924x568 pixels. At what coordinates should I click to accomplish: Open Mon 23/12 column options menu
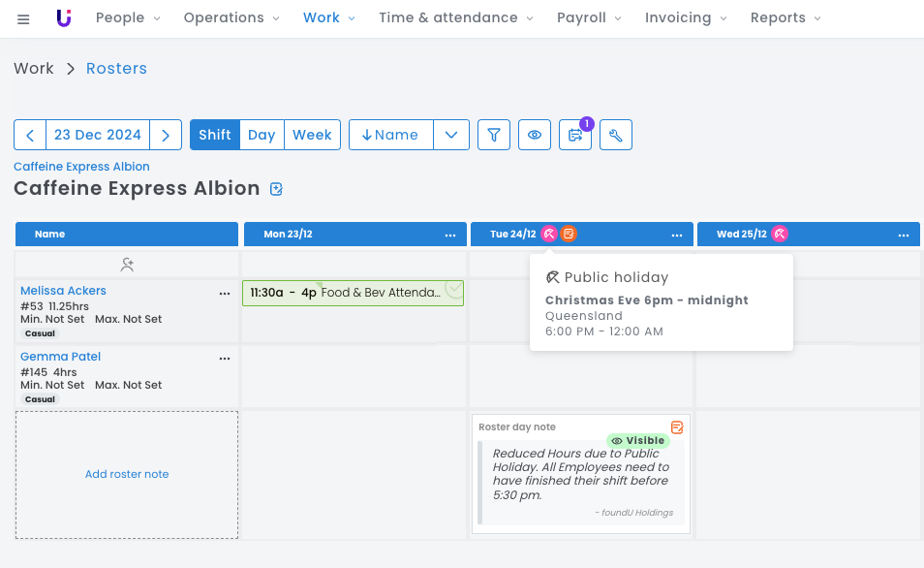[x=450, y=235]
